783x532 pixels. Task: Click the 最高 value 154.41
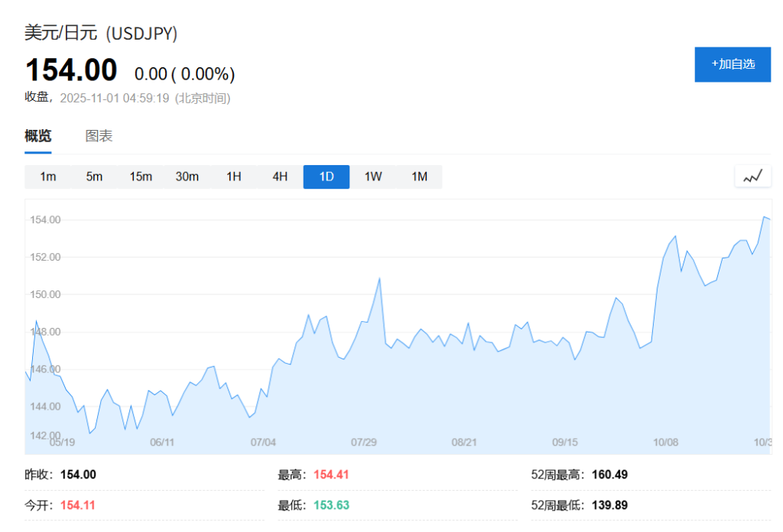[331, 475]
